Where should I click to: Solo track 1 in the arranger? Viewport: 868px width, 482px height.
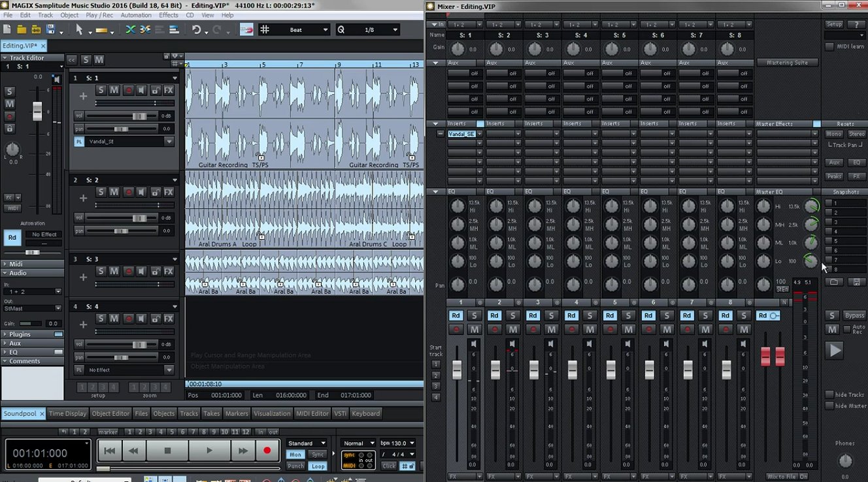[x=101, y=90]
